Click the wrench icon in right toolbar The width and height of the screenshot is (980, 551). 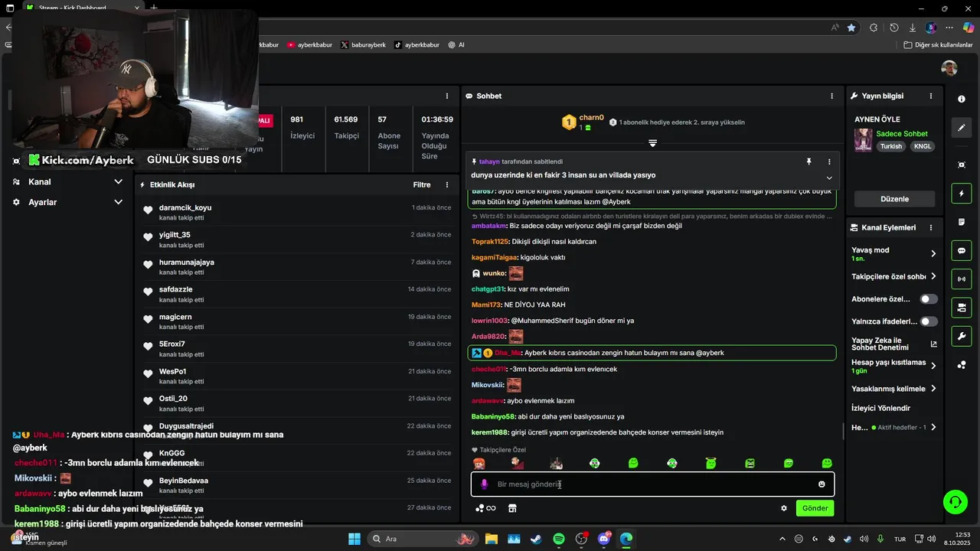click(962, 336)
